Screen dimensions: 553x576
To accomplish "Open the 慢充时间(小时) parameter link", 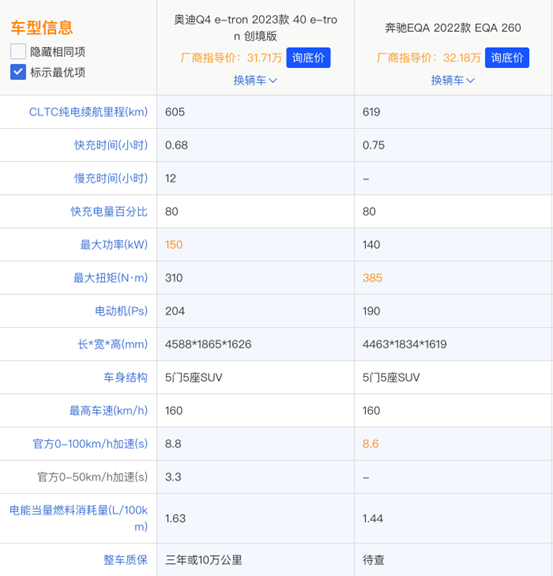I will click(111, 178).
